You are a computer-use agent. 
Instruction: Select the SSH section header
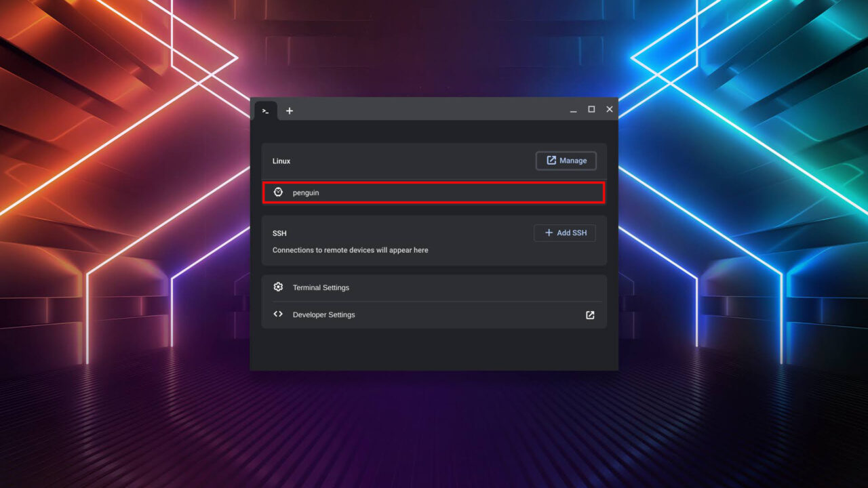(x=279, y=233)
